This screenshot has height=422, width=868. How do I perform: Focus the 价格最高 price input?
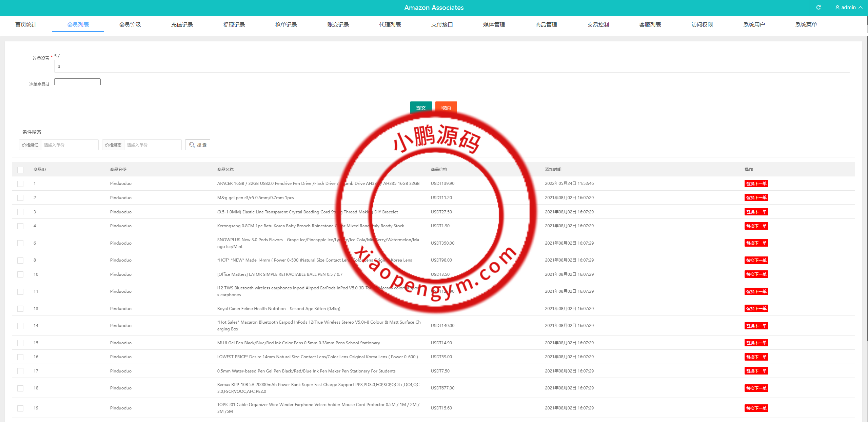[x=153, y=145]
